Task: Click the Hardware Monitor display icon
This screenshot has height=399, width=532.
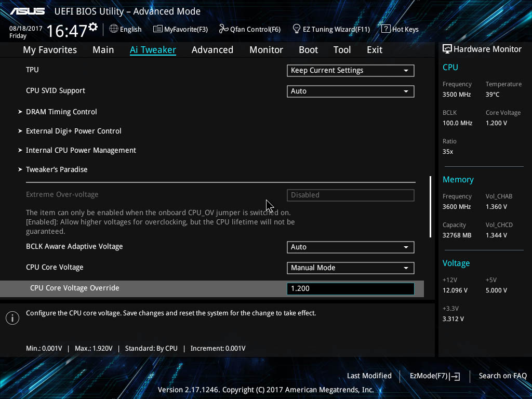Action: coord(447,49)
